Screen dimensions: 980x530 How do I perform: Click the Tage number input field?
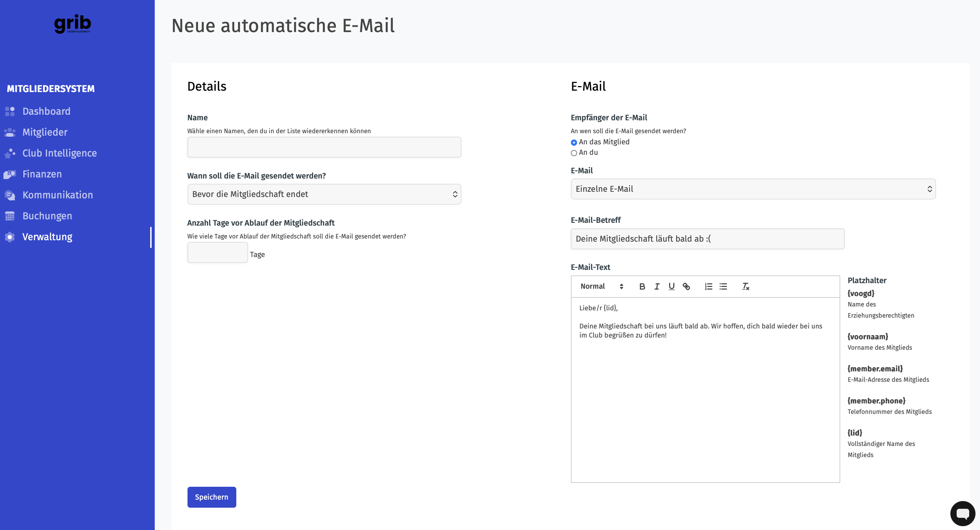[217, 252]
